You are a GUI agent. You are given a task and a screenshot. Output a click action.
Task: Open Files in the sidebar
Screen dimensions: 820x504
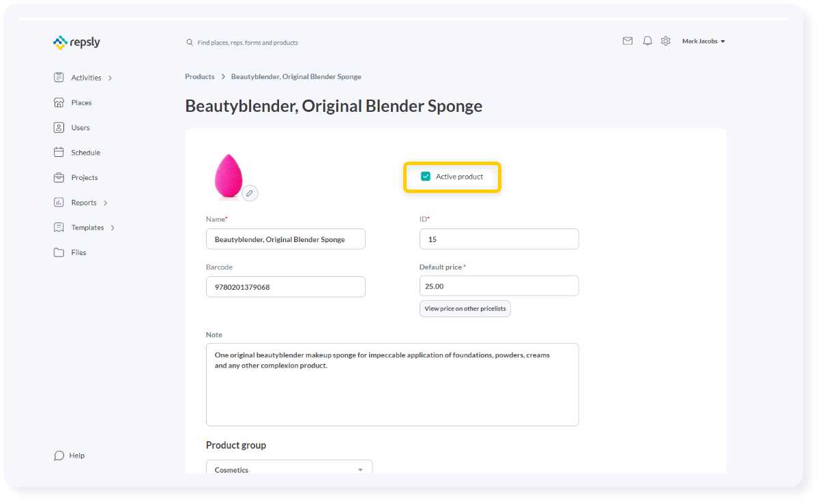pos(79,253)
